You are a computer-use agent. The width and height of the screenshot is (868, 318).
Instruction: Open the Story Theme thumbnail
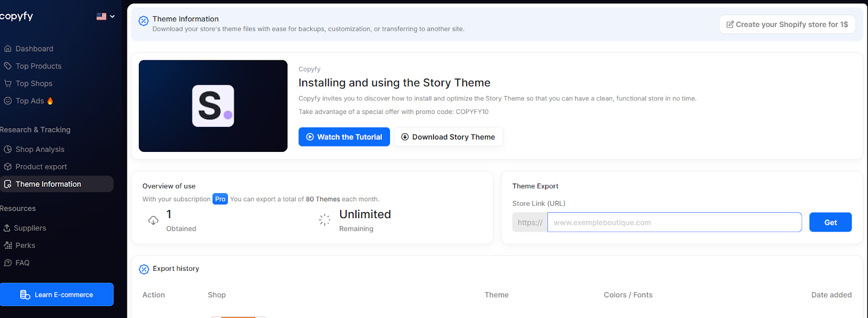point(213,106)
